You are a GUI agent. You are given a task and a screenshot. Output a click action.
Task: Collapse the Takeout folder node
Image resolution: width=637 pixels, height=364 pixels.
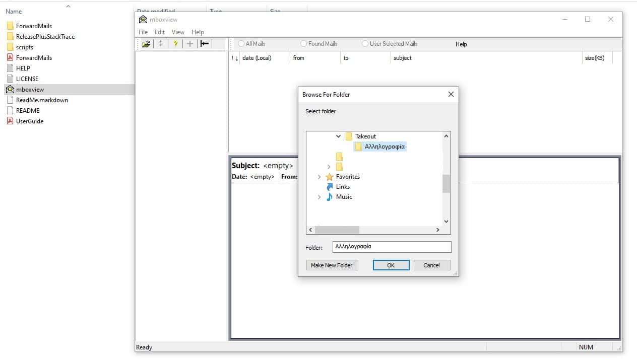pos(338,136)
